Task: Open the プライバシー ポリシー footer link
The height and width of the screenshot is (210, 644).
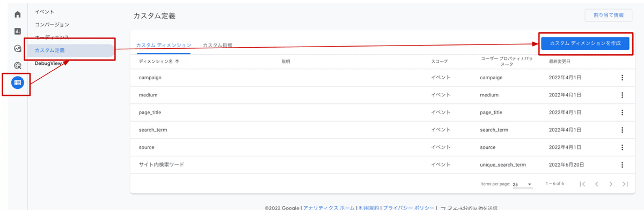Action: (409, 207)
